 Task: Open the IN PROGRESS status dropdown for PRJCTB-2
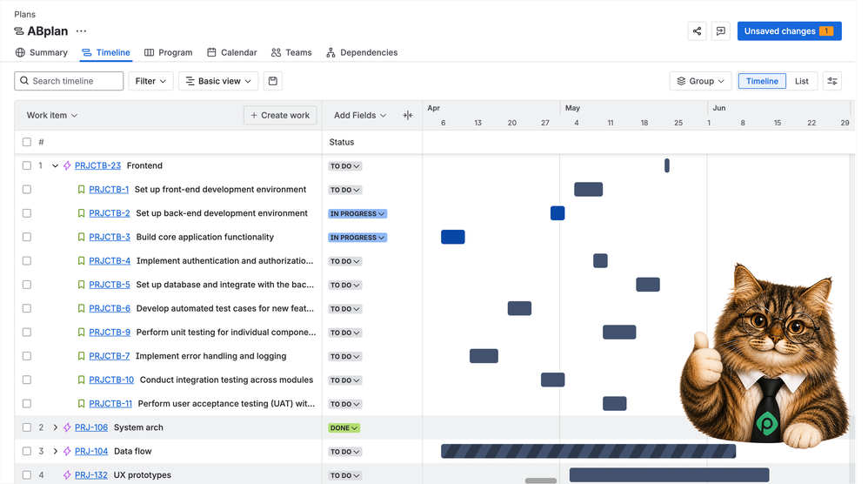(357, 214)
